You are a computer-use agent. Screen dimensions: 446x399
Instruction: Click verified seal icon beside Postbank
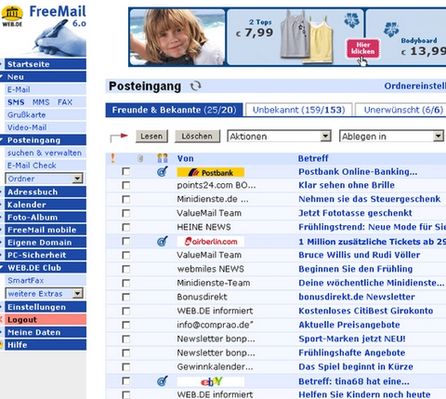[x=162, y=172]
